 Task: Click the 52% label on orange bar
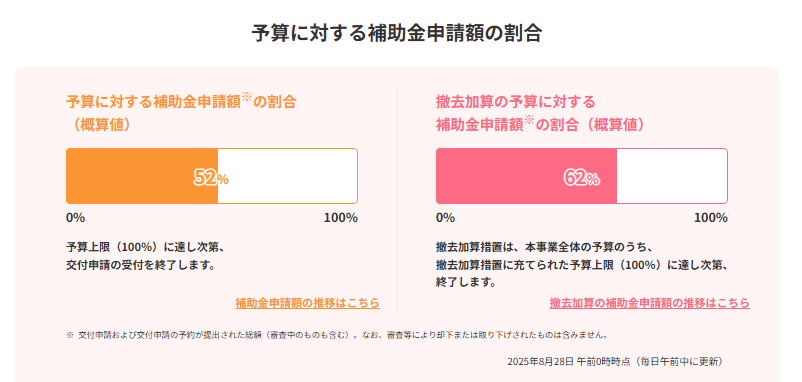[211, 177]
